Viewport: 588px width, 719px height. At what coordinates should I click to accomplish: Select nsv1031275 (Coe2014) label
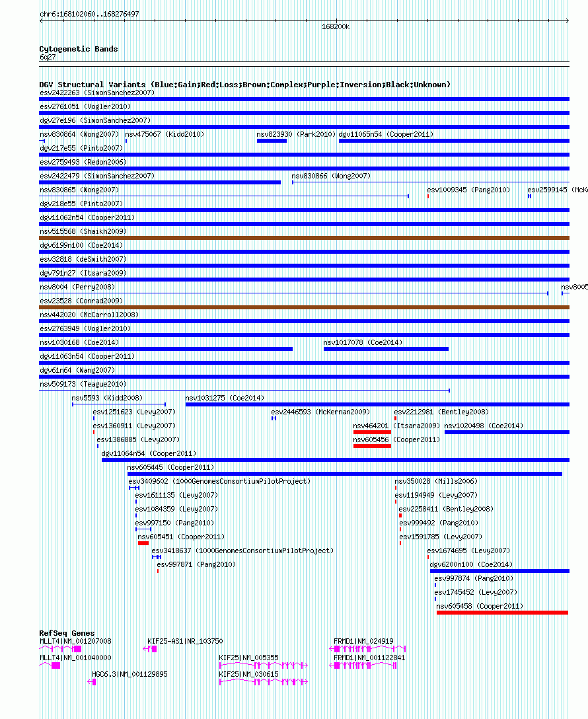tap(225, 398)
